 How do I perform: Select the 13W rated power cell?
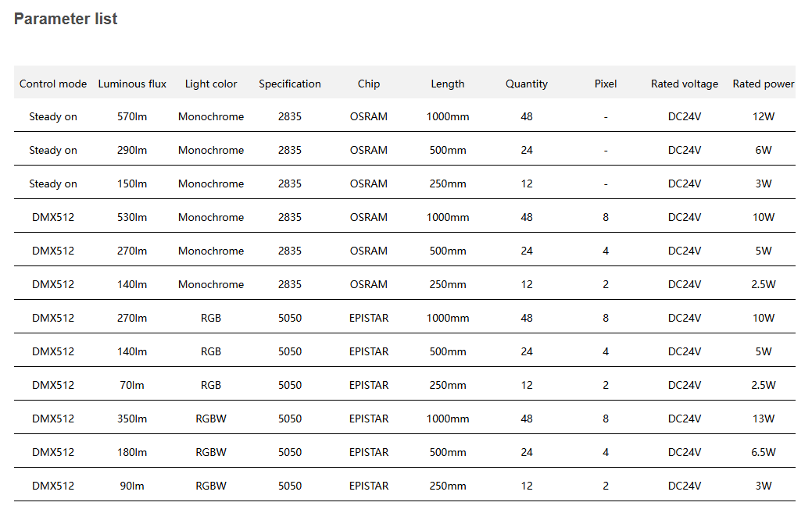pyautogui.click(x=764, y=419)
